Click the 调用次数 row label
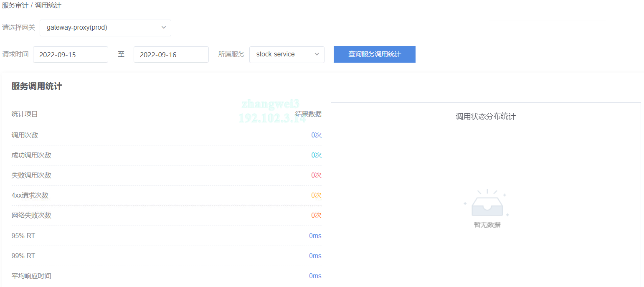This screenshot has height=287, width=644. 25,135
